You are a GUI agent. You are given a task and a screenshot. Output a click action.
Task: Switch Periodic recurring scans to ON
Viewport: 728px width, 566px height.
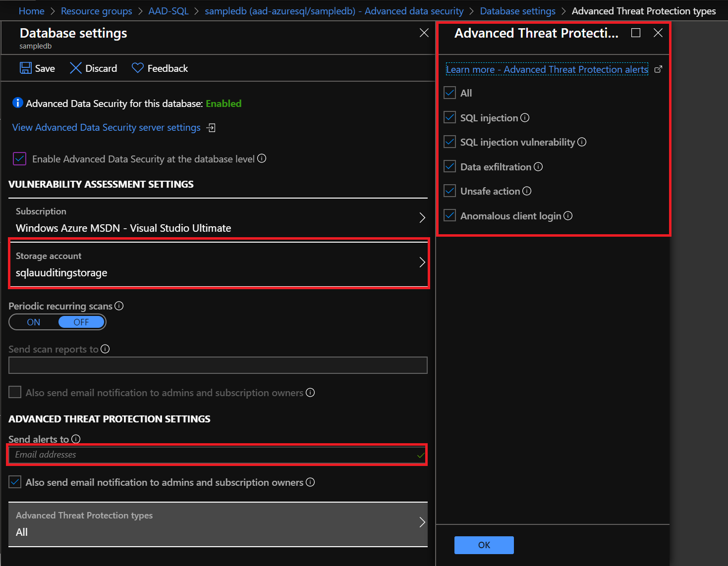click(33, 322)
